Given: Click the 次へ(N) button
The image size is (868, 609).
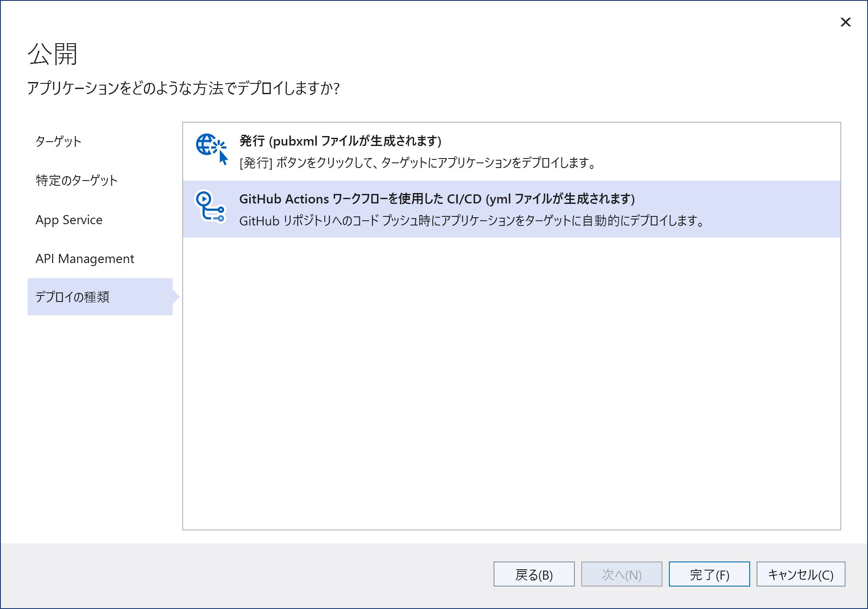Looking at the screenshot, I should (x=622, y=574).
